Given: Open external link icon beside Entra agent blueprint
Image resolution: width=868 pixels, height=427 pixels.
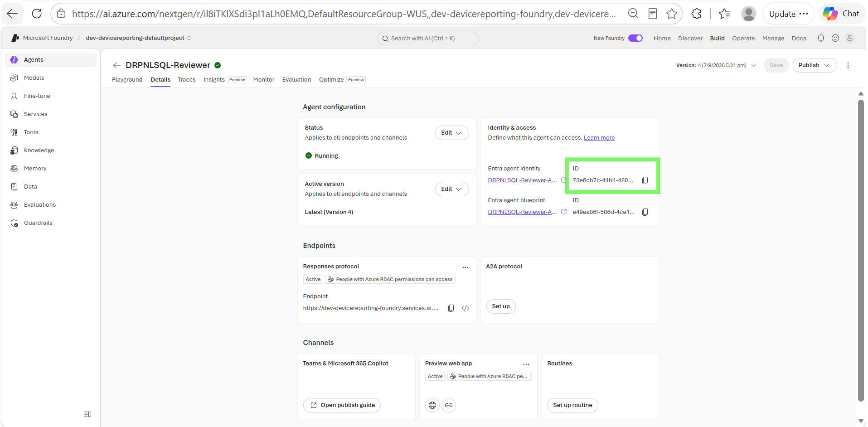Looking at the screenshot, I should tap(564, 212).
